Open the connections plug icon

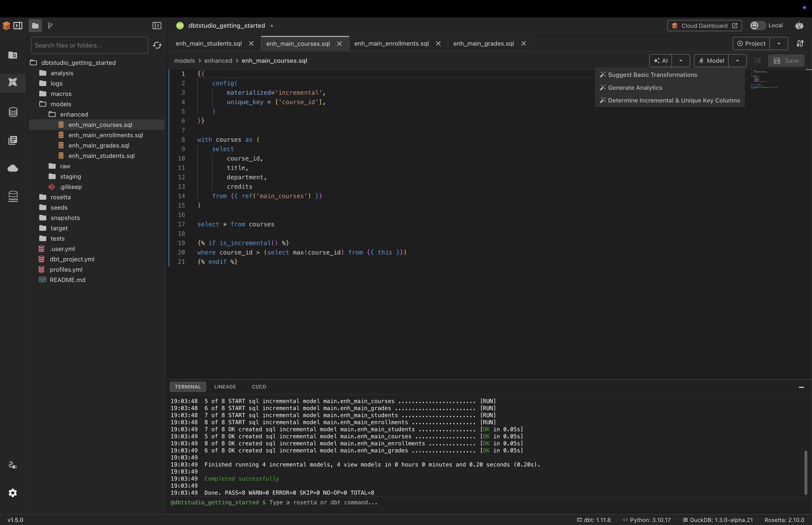coord(13,465)
